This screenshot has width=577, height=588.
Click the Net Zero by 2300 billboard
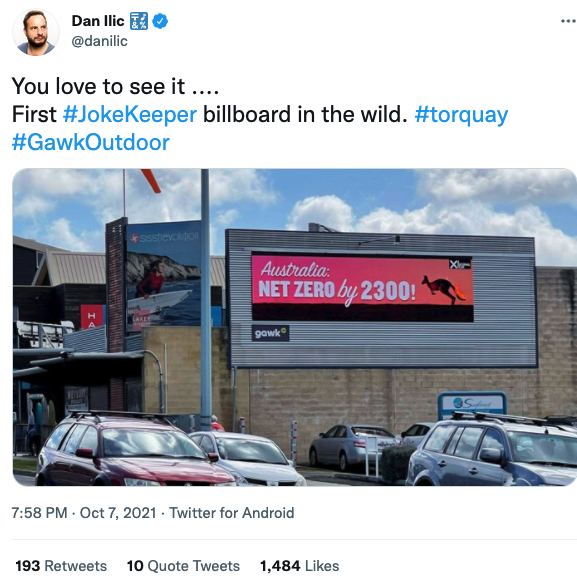point(362,288)
